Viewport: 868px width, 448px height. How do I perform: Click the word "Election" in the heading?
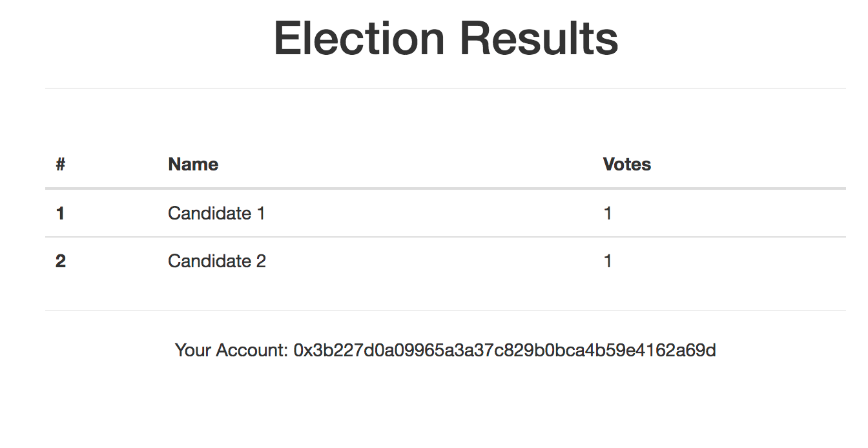(359, 39)
